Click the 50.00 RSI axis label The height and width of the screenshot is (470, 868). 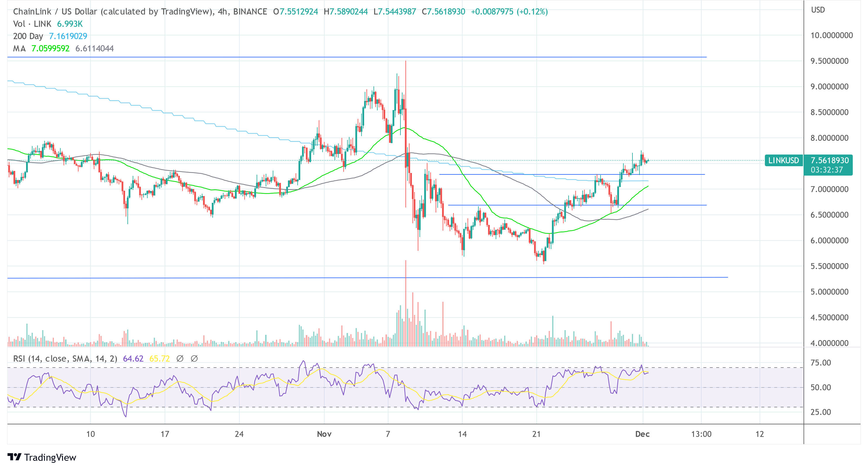pos(821,387)
